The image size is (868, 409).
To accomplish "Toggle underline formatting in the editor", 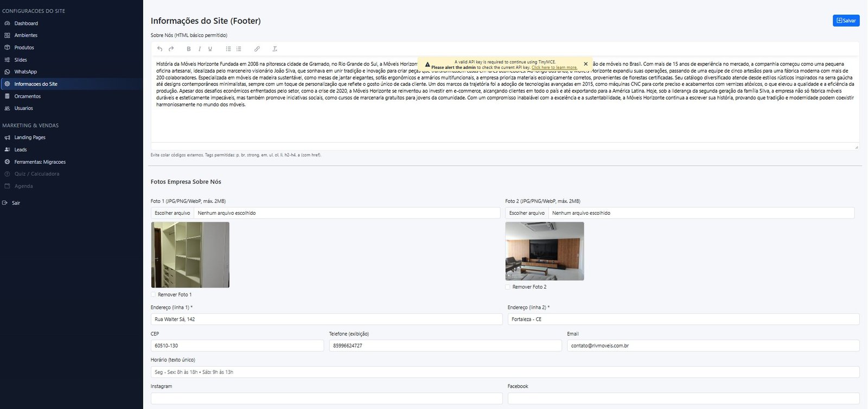I will (x=210, y=49).
